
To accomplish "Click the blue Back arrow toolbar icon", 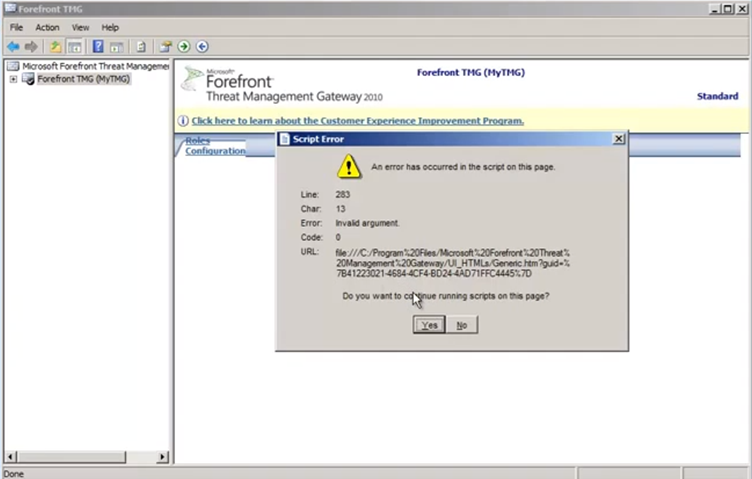I will pos(13,47).
